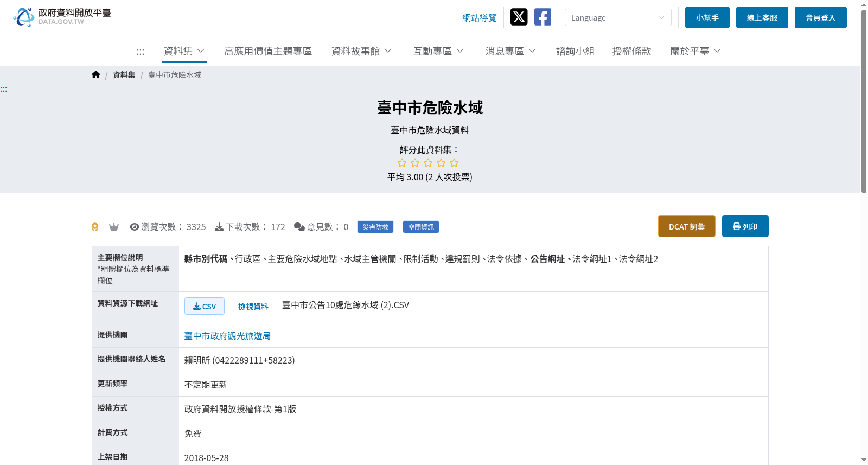Screen dimensions: 868x465
Task: Click the 小幫手 button
Action: point(707,17)
